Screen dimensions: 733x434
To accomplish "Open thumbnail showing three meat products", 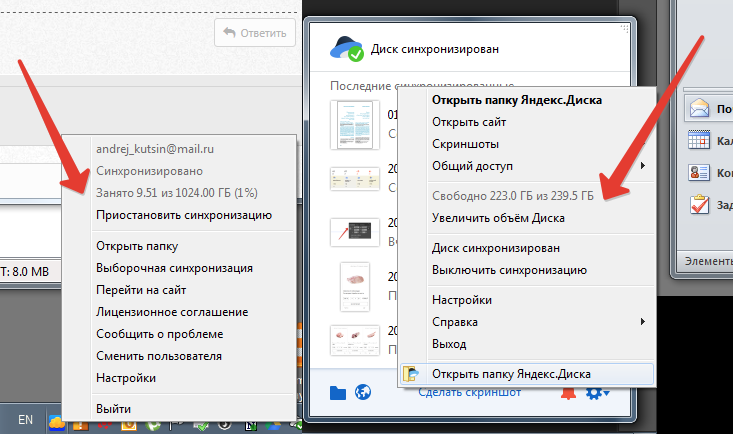I will 355,340.
